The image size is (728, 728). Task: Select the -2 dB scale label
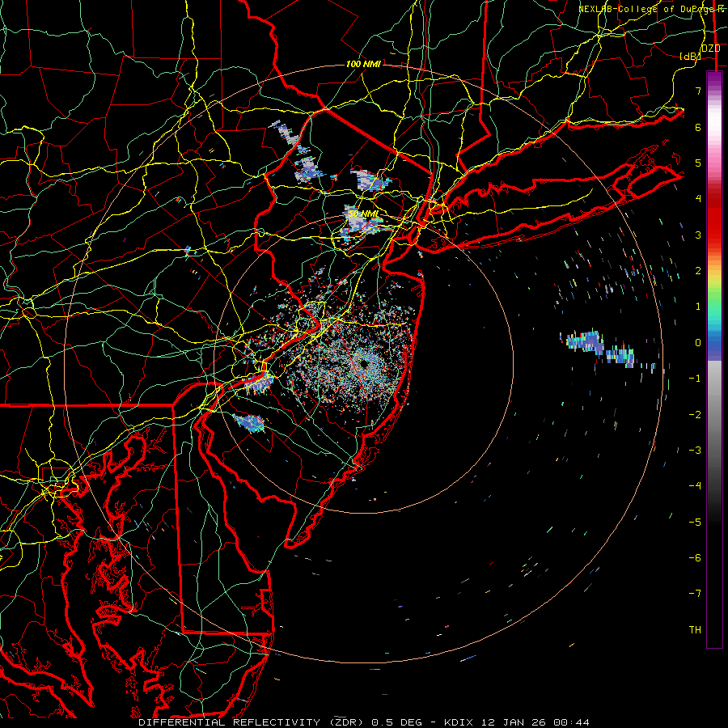pos(695,415)
